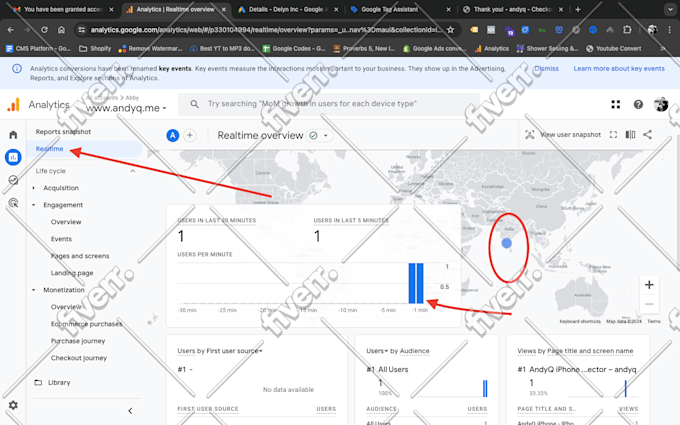Open the Library folder
Screen dimensions: 680x425
point(52,382)
